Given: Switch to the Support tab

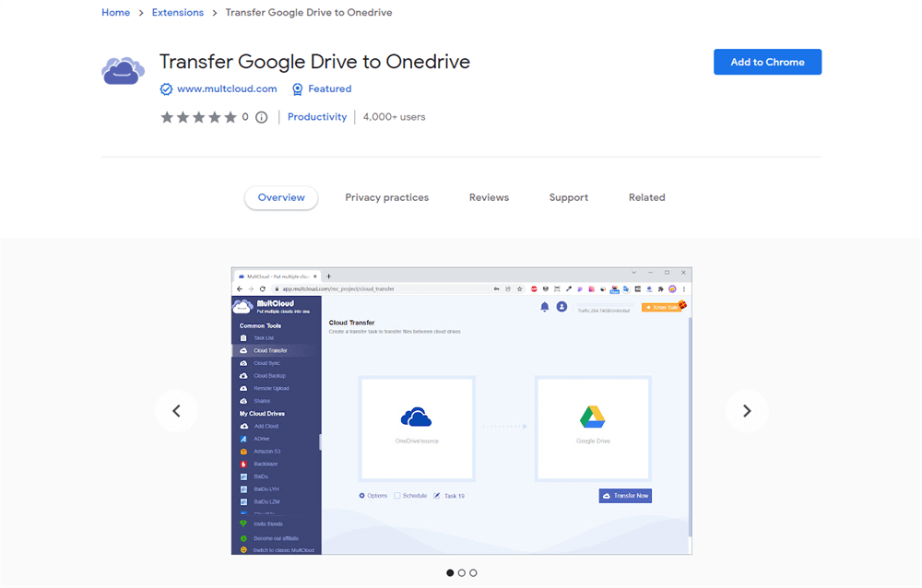Looking at the screenshot, I should point(569,197).
